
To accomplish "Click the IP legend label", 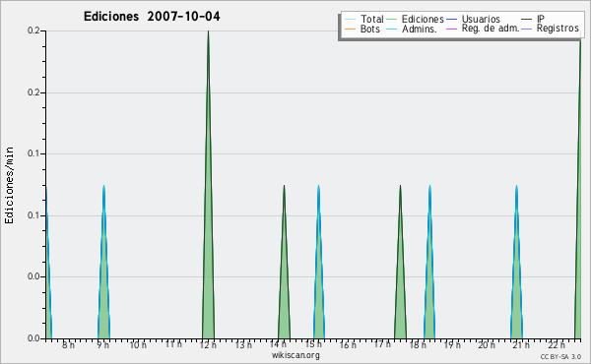I will click(541, 19).
